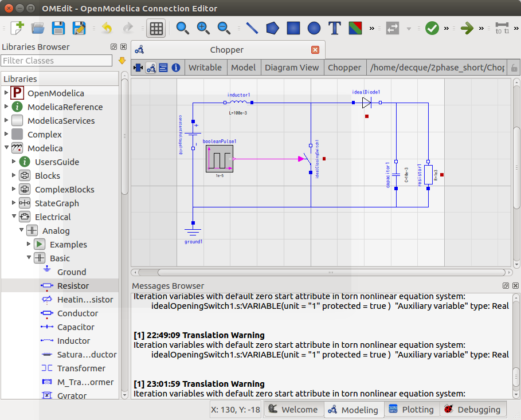Save the model with the floppy icon

tap(58, 28)
